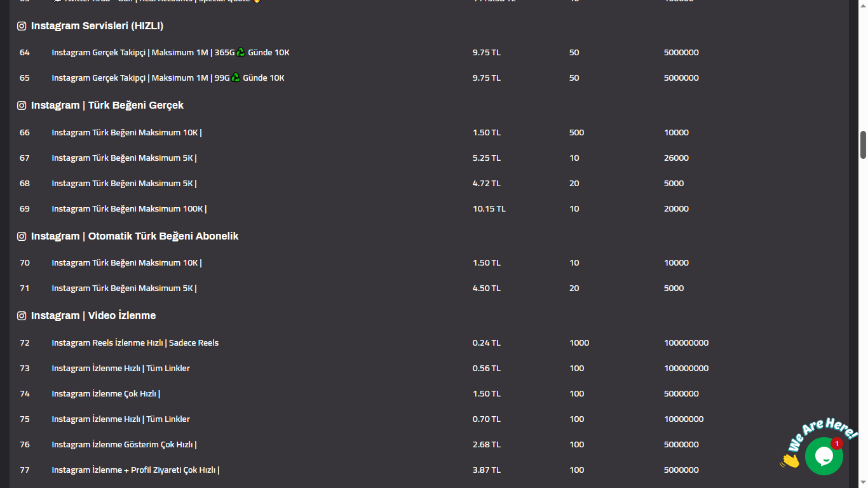Click Instagram Türk Beğeni Maksimum 100K service

130,209
